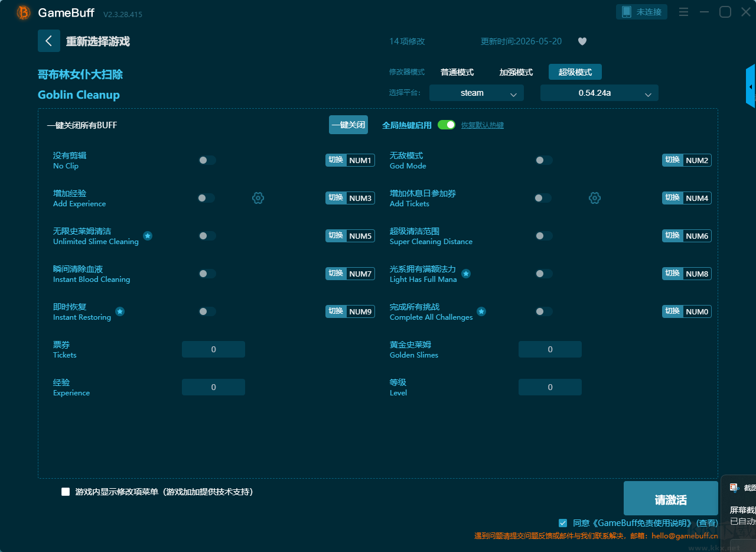Toggle Light Has Full Mana switch
756x552 pixels.
[x=543, y=274]
